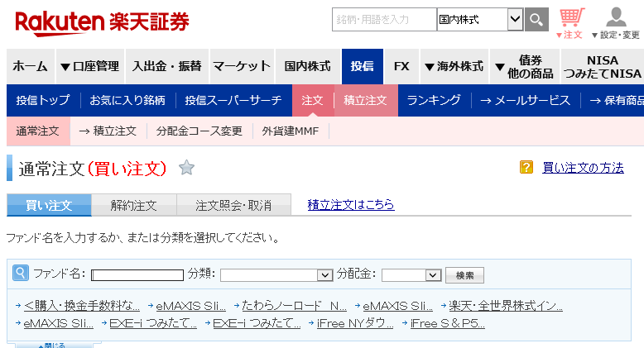Click the ▼注文 label under the cart
The width and height of the screenshot is (644, 348).
[x=570, y=35]
